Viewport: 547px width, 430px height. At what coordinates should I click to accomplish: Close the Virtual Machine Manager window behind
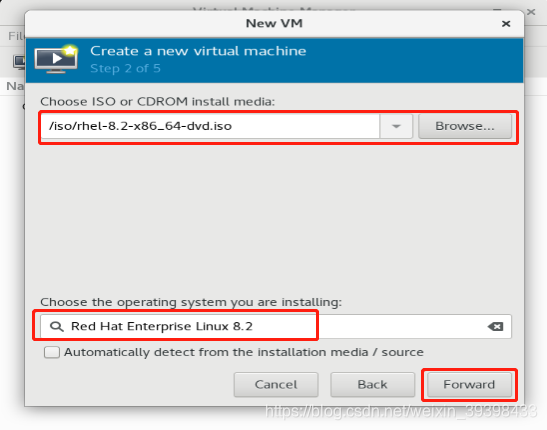click(531, 12)
